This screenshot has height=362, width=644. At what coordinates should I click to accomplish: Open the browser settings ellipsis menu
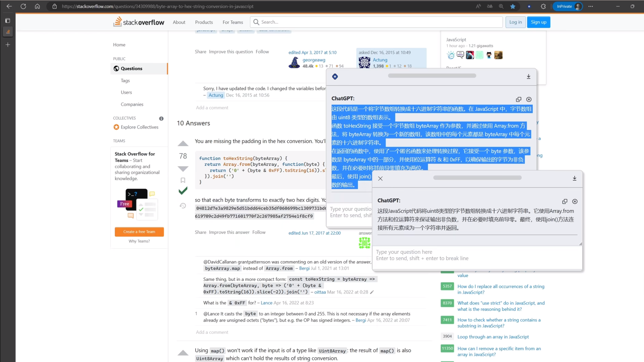click(591, 6)
